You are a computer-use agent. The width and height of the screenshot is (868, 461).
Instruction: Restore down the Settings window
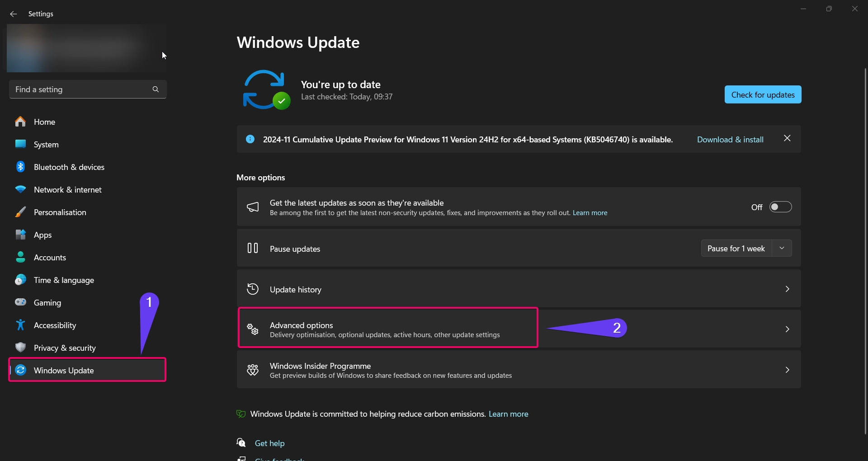pos(829,9)
